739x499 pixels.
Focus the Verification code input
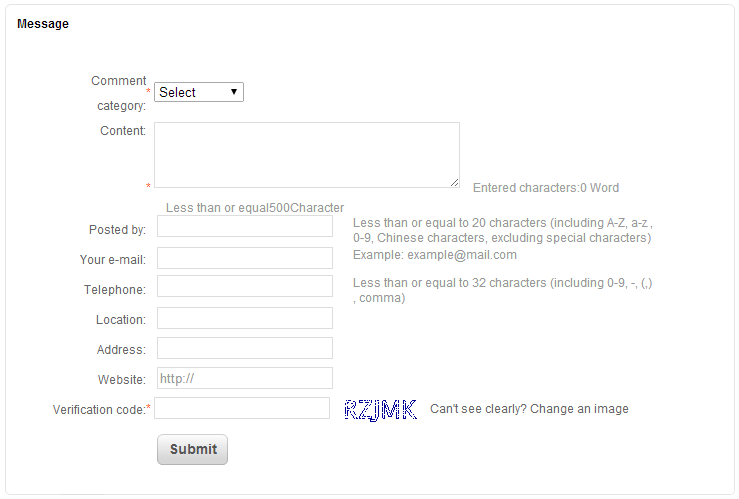click(x=242, y=408)
